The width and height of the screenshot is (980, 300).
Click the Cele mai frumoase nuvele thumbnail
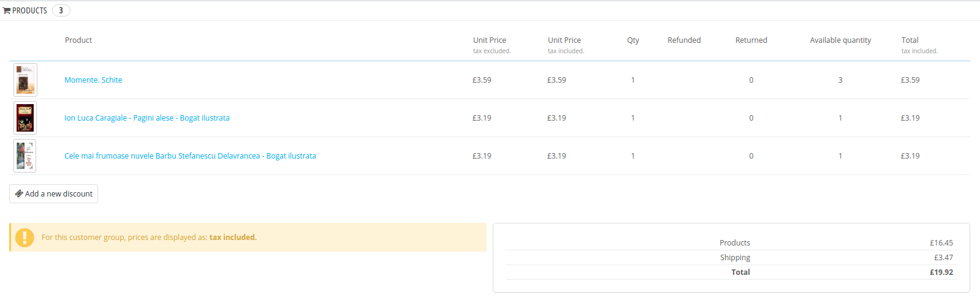[x=25, y=156]
